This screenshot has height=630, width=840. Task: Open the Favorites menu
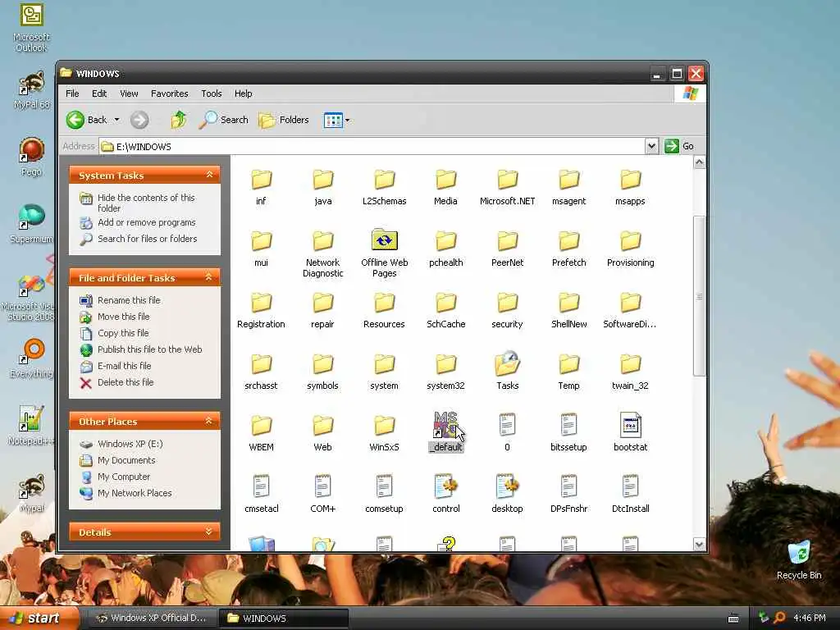pos(169,94)
